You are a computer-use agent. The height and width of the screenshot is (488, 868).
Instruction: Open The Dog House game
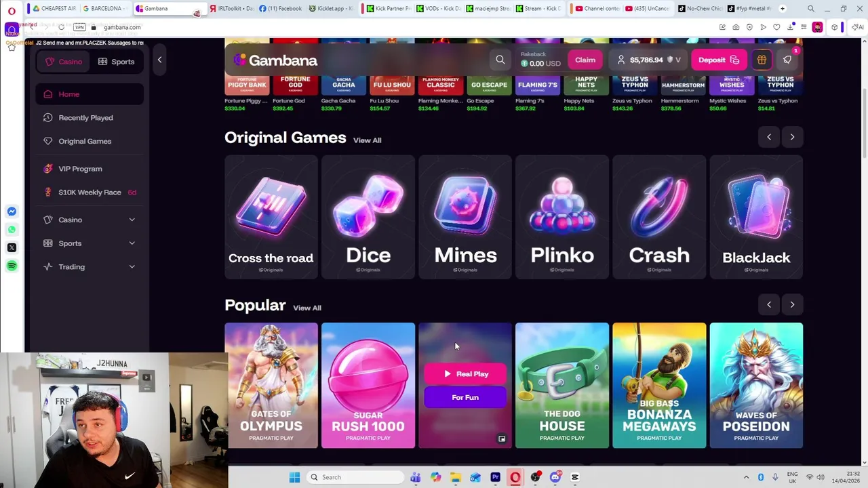(562, 385)
